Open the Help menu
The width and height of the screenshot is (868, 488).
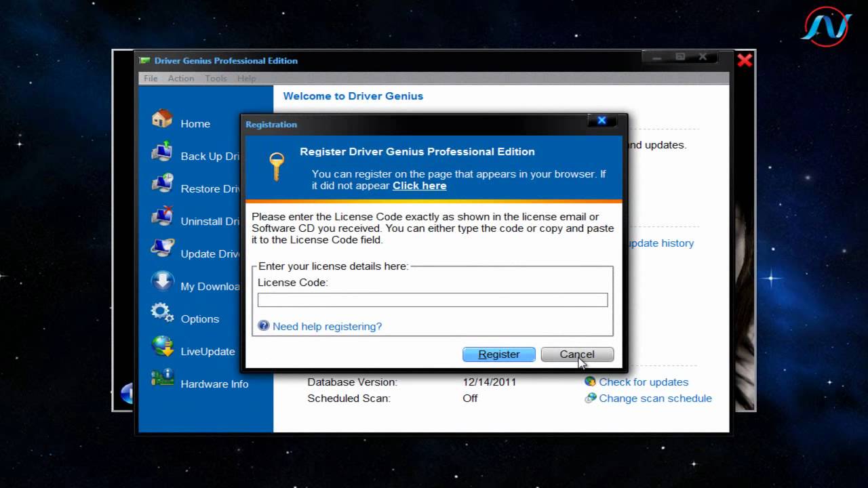246,79
